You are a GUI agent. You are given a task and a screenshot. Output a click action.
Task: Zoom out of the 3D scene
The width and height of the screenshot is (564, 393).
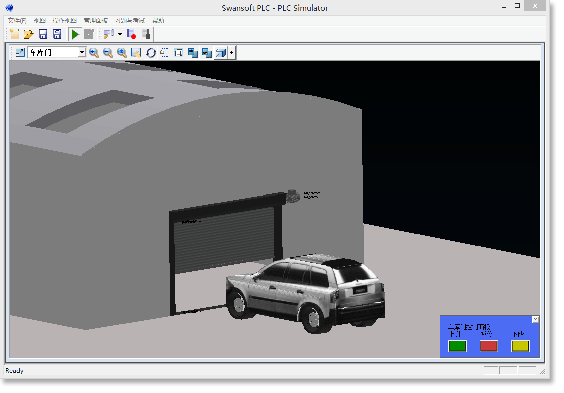pos(108,53)
